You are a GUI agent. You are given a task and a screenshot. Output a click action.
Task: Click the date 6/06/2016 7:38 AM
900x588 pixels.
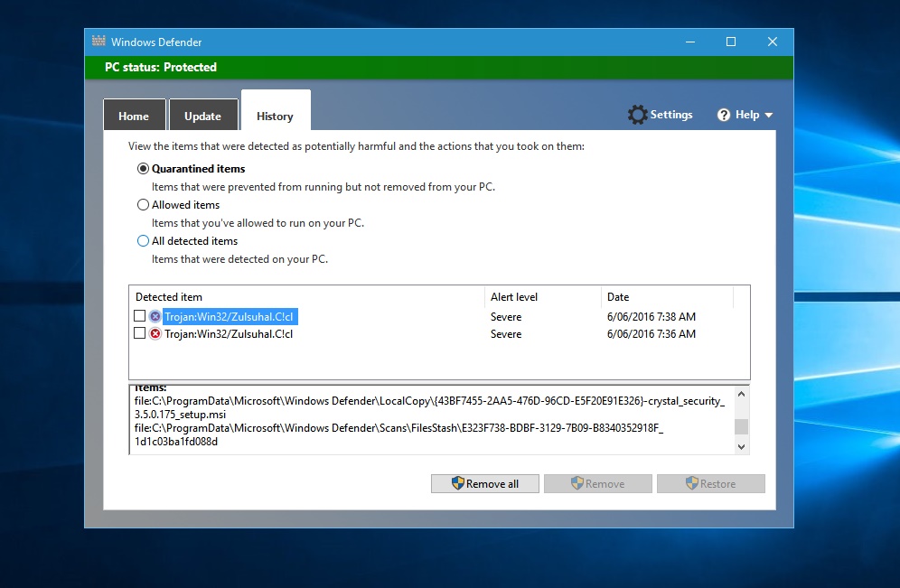tap(652, 317)
